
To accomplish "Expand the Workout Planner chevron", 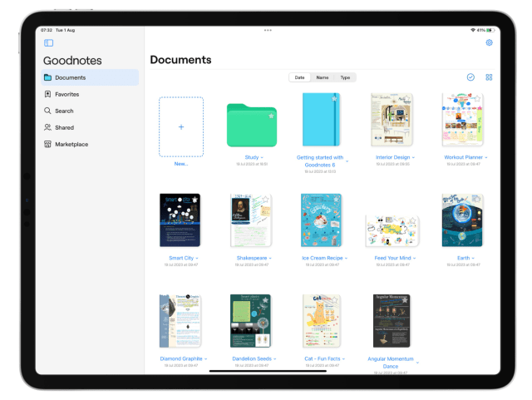I will (x=485, y=157).
